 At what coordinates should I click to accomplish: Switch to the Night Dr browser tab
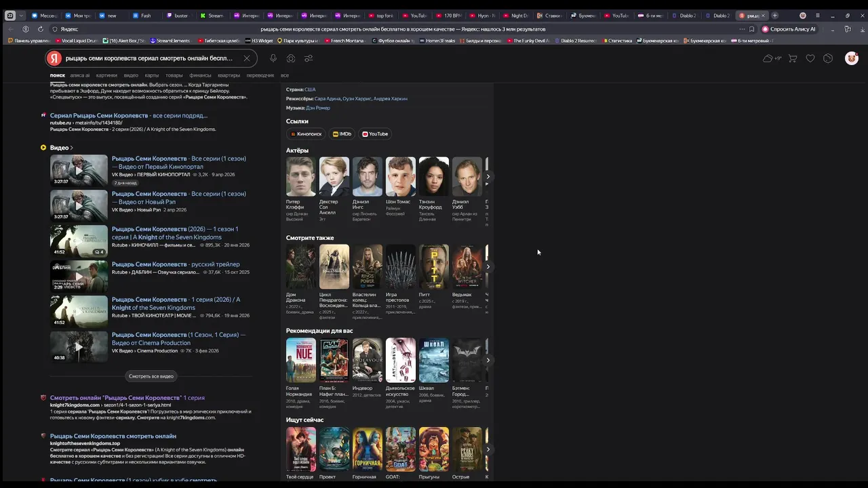click(516, 15)
